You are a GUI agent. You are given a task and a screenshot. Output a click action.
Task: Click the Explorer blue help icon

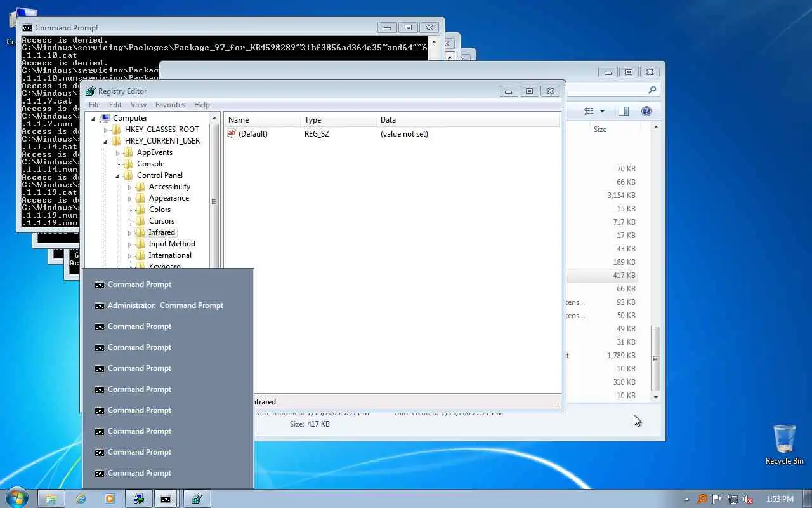[646, 111]
